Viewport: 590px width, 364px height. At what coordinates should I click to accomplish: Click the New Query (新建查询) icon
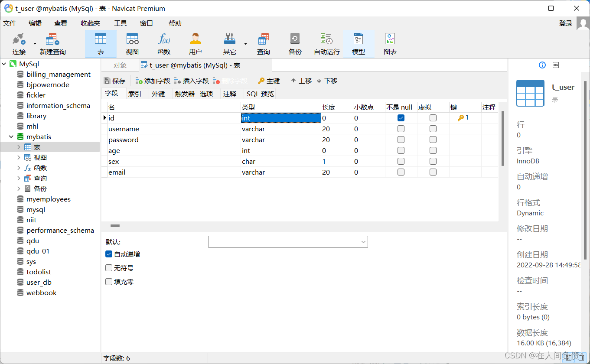click(x=52, y=43)
